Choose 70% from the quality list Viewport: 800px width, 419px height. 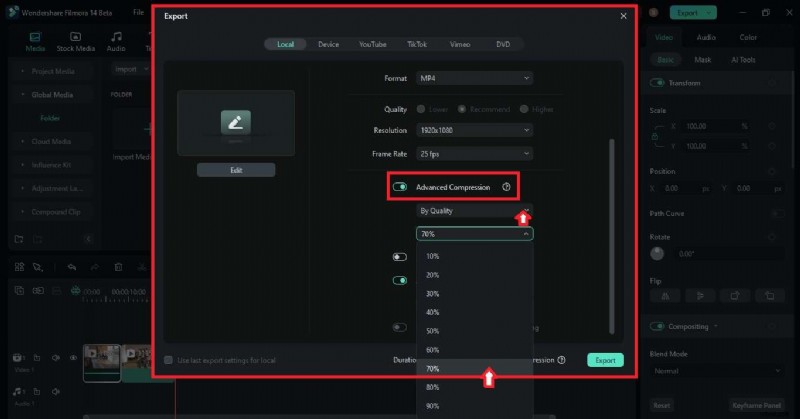point(432,369)
